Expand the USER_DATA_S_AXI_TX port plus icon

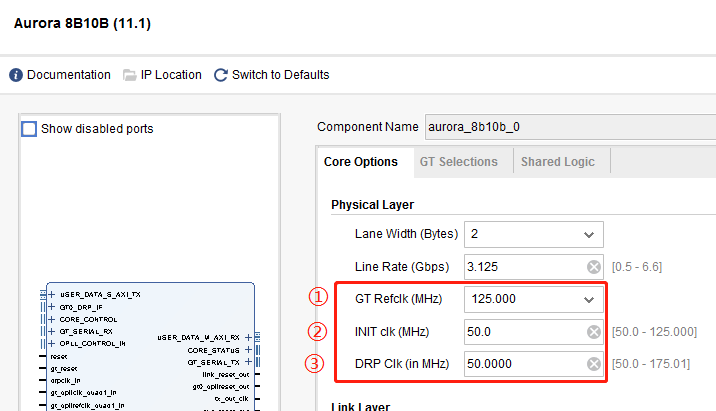tap(51, 295)
